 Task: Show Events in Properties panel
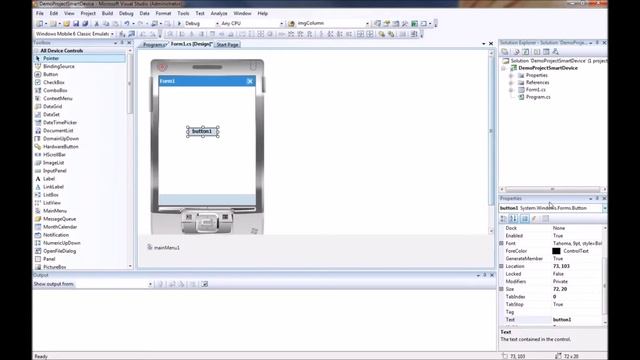coord(534,219)
